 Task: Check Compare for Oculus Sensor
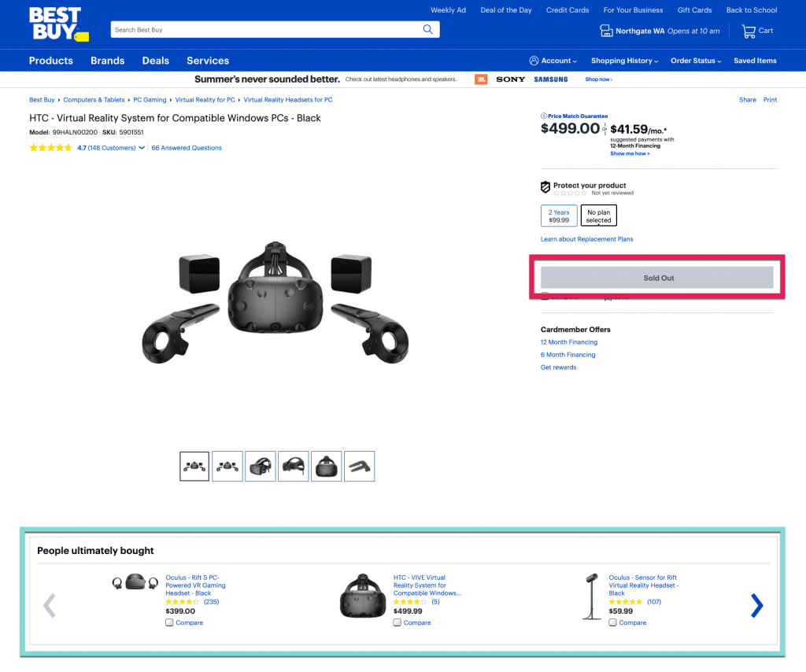pos(612,622)
